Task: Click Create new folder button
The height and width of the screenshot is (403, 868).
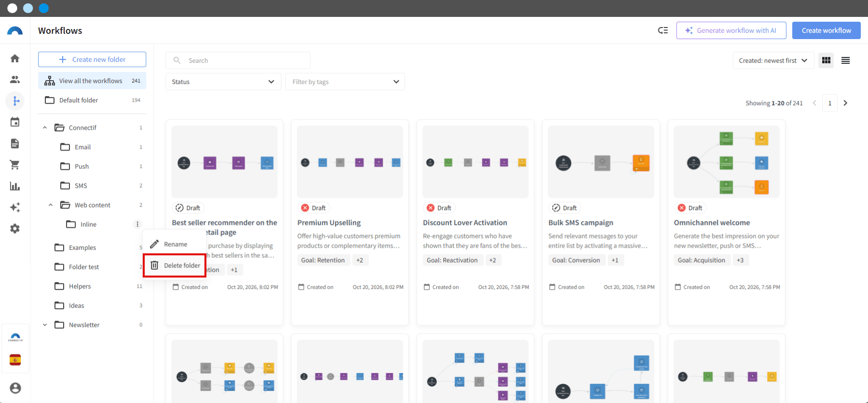Action: [92, 59]
